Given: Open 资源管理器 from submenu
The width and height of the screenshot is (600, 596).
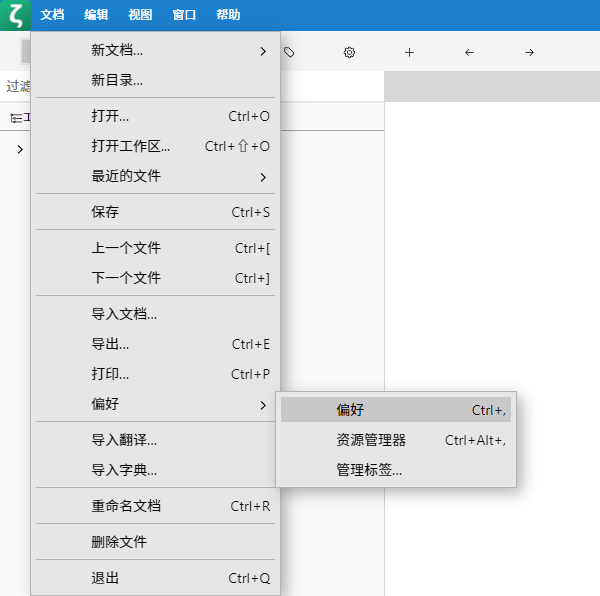Looking at the screenshot, I should click(x=396, y=440).
